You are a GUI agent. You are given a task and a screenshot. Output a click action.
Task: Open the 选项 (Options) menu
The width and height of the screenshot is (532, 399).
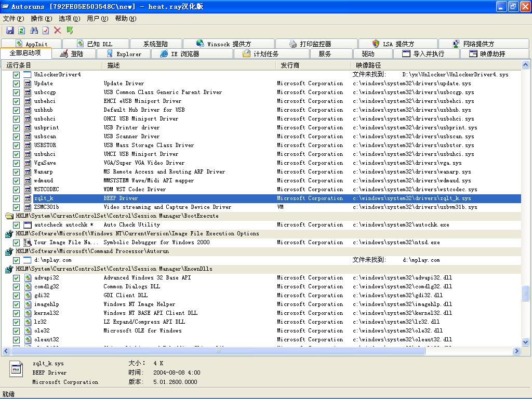pos(69,19)
